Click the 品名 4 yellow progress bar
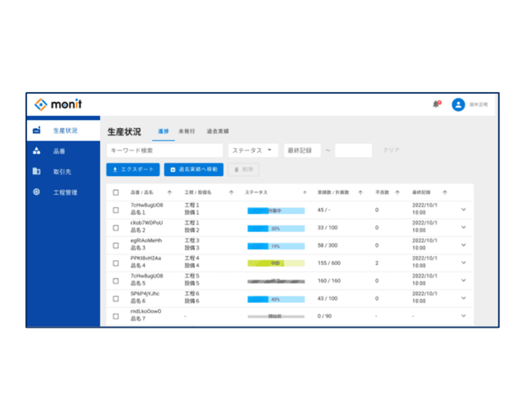 [x=276, y=263]
